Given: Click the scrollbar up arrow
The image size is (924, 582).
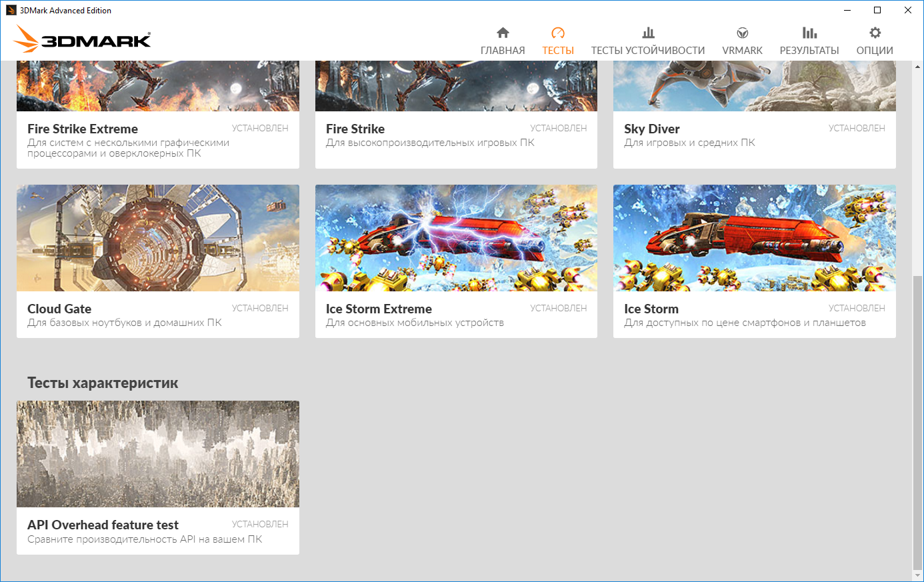Looking at the screenshot, I should click(917, 67).
